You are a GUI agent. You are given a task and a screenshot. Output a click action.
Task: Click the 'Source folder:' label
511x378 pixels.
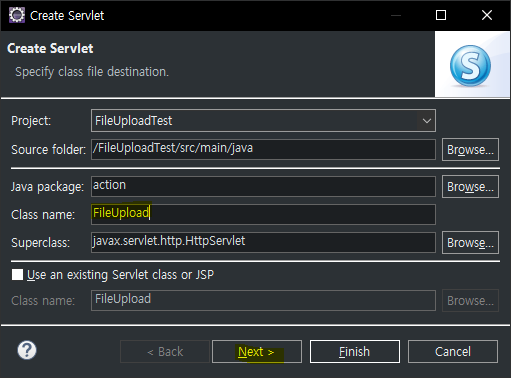click(x=49, y=150)
